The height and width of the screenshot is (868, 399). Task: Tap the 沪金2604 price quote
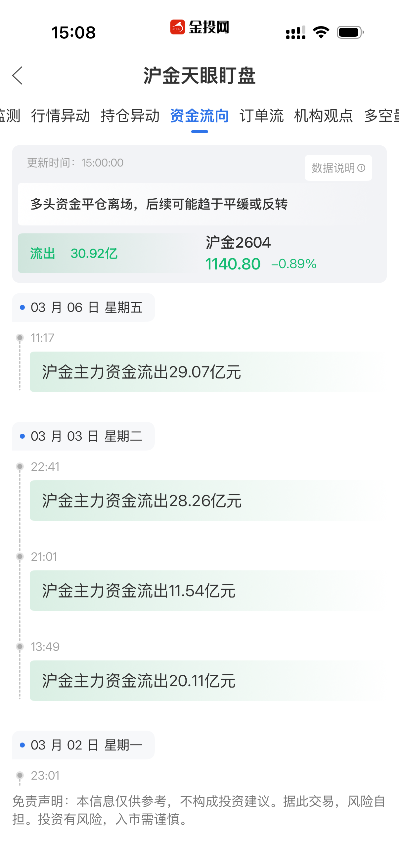tap(261, 253)
